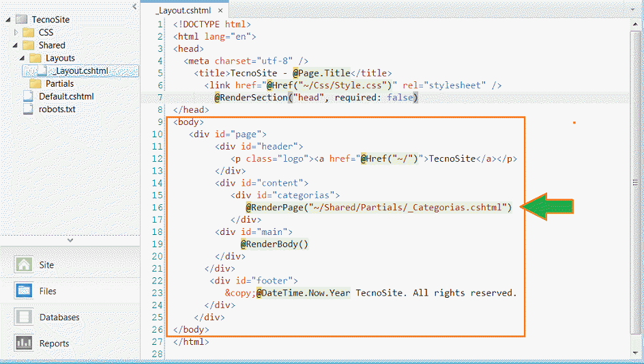Click the closing </body> tag

[x=191, y=329]
